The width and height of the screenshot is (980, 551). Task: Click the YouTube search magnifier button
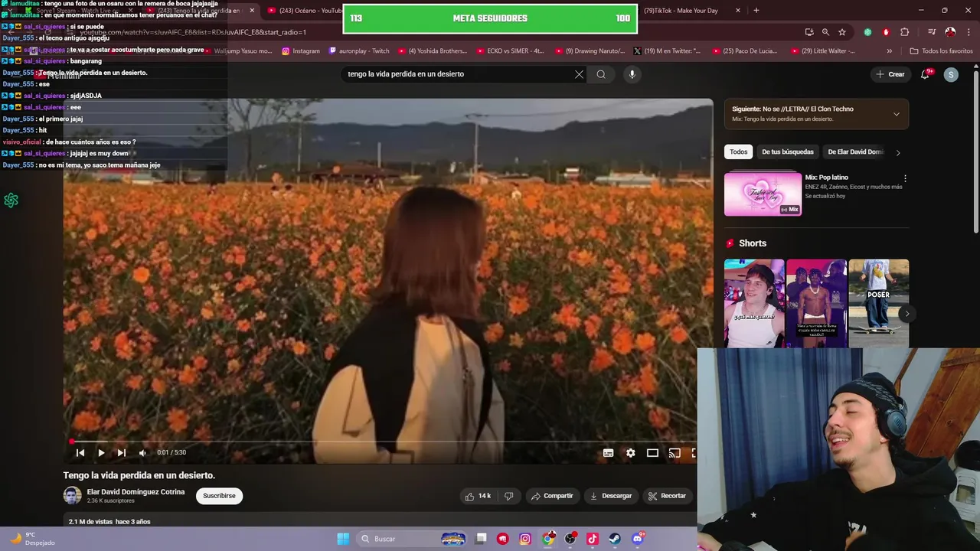(601, 74)
